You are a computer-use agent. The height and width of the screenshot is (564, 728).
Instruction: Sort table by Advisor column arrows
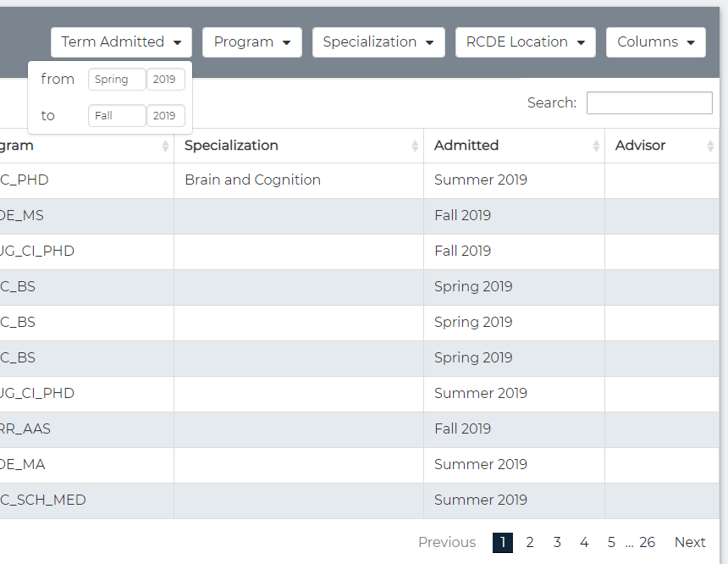(709, 146)
